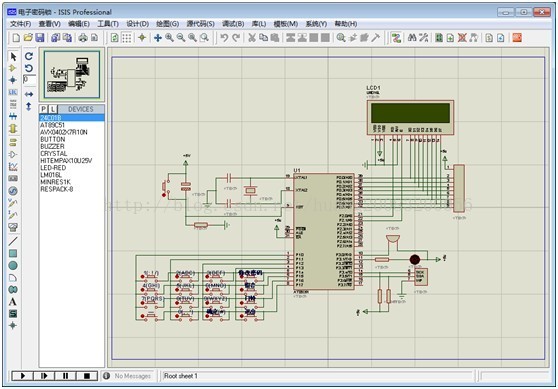Choose the Wire label mode
Viewport: 558px width, 389px height.
(x=13, y=92)
